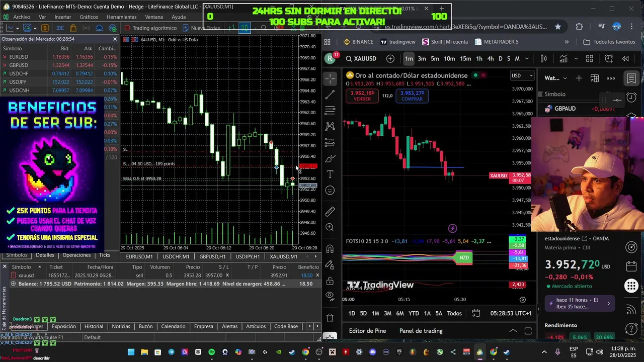The height and width of the screenshot is (362, 644).
Task: Open the forecasting and measurement tools
Action: pyautogui.click(x=330, y=143)
